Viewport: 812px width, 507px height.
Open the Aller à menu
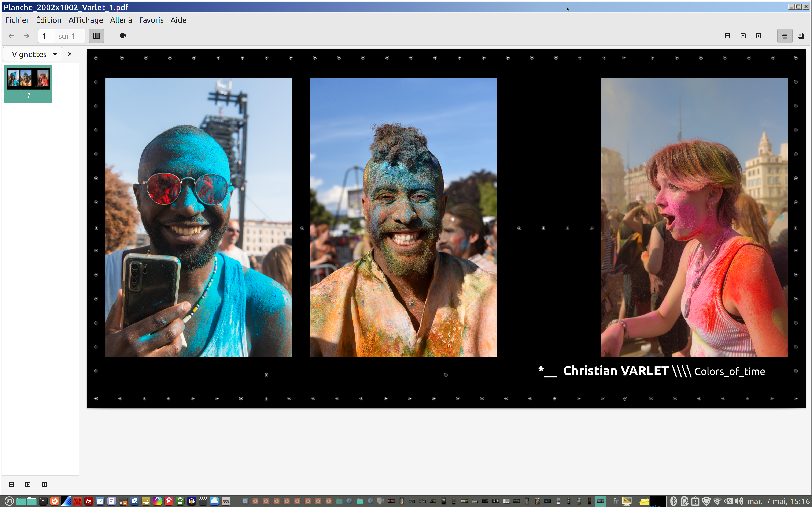pyautogui.click(x=121, y=20)
